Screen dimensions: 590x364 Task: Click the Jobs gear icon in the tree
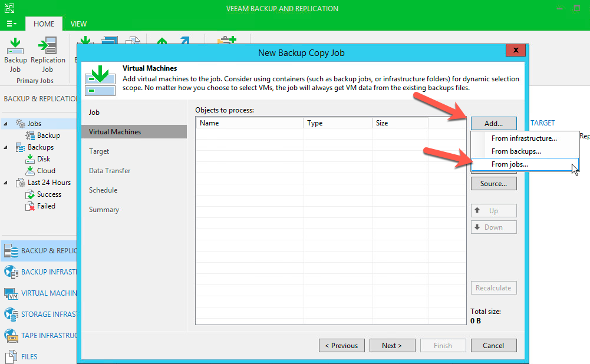click(20, 123)
